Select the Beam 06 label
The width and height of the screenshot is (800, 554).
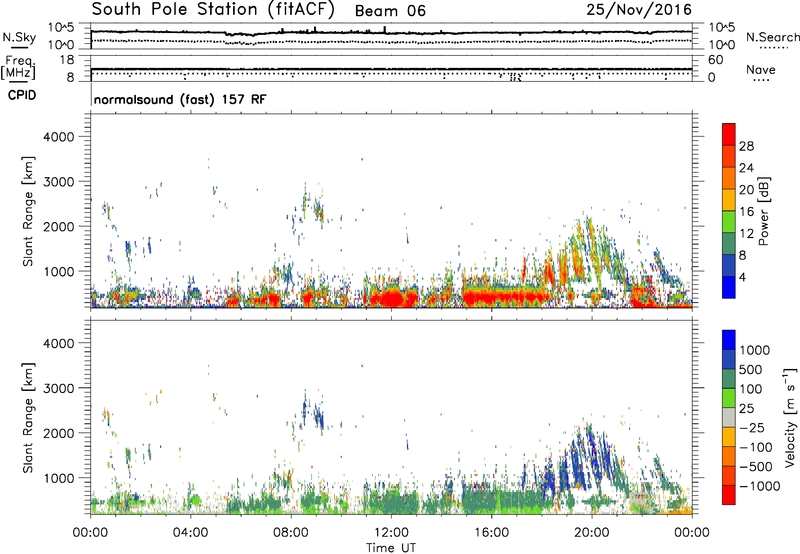pyautogui.click(x=390, y=11)
